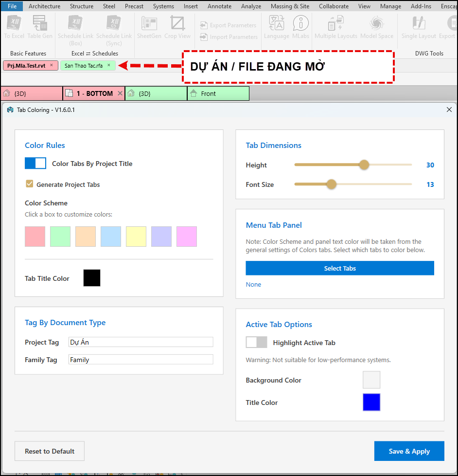Close the 1 - BOTTOM view tab
Image resolution: width=458 pixels, height=476 pixels.
120,93
